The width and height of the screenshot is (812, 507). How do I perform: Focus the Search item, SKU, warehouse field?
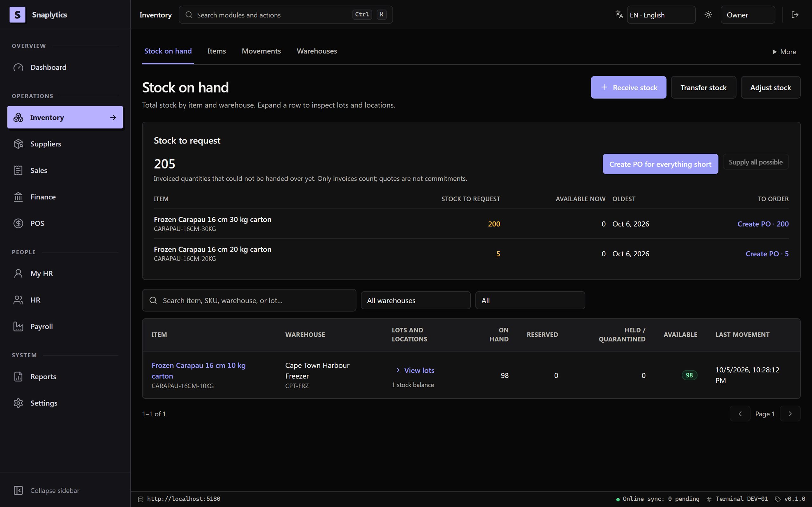point(249,300)
